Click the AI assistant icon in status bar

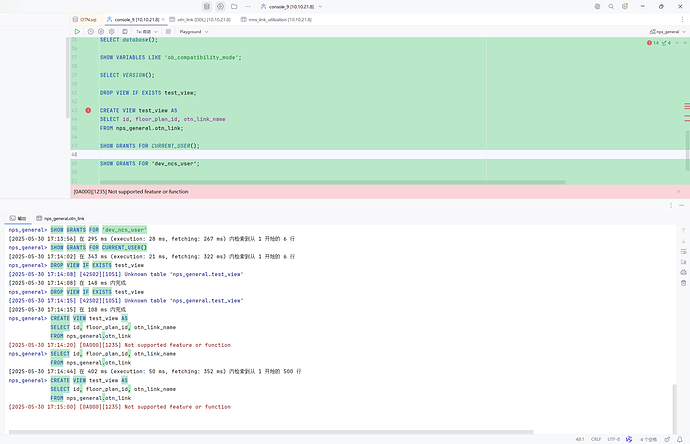click(x=629, y=439)
